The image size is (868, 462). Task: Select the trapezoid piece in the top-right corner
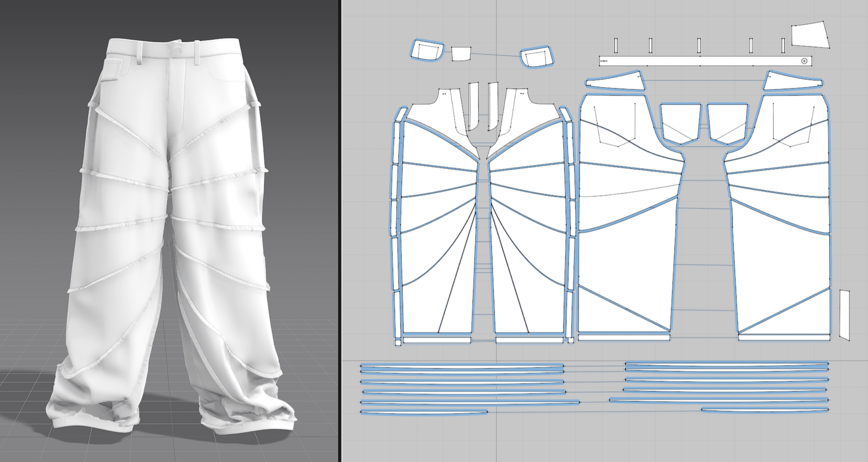tap(810, 35)
